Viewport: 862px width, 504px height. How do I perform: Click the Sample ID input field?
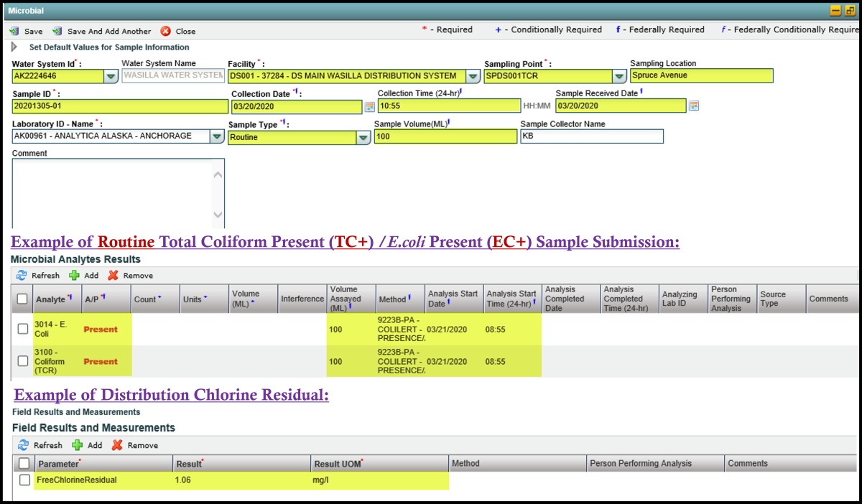pyautogui.click(x=120, y=106)
